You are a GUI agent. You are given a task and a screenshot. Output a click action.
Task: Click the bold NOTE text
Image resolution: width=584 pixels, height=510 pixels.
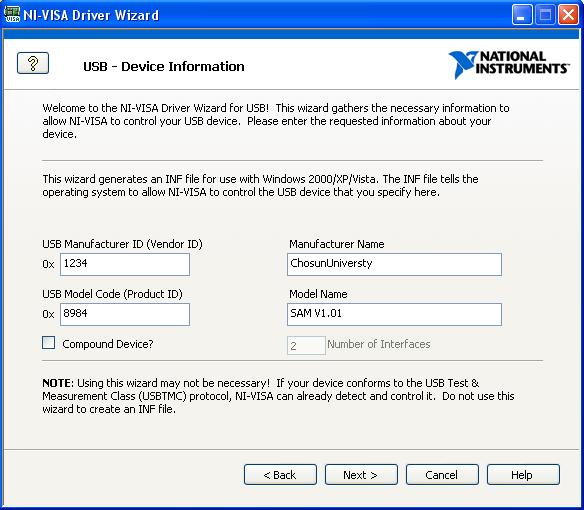(x=58, y=383)
